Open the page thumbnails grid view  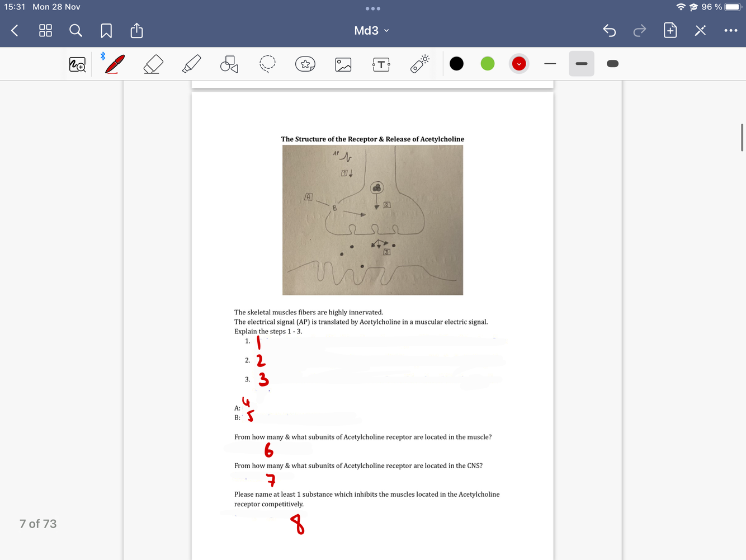(45, 31)
